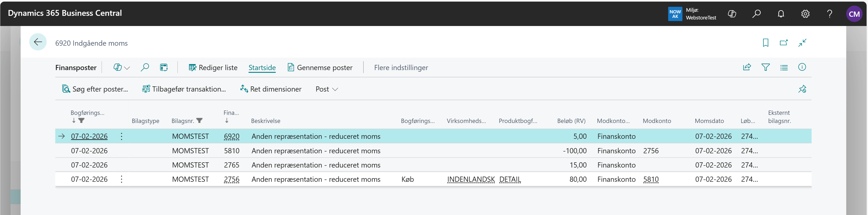Click the search magnifier in the action bar
Viewport: 868px width, 215px height.
[x=145, y=67]
